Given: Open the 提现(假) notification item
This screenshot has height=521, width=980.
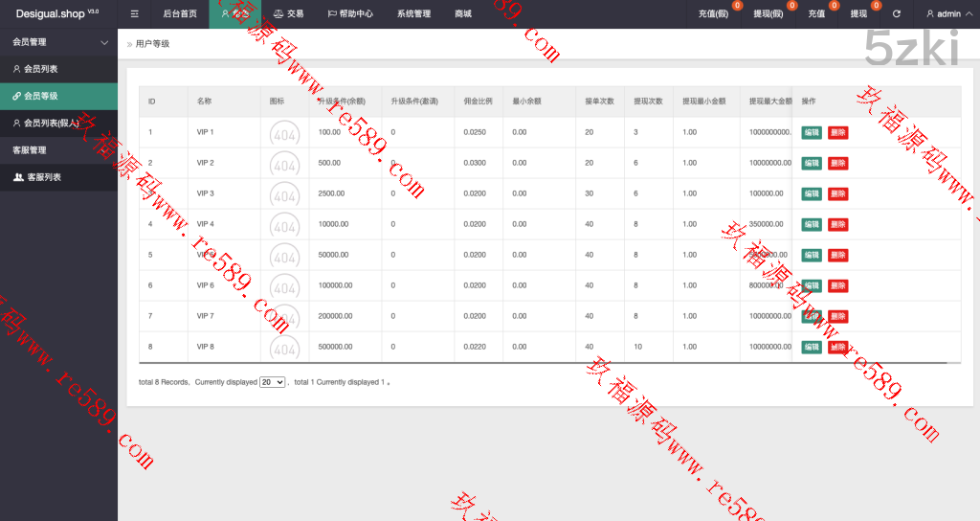Looking at the screenshot, I should tap(768, 14).
